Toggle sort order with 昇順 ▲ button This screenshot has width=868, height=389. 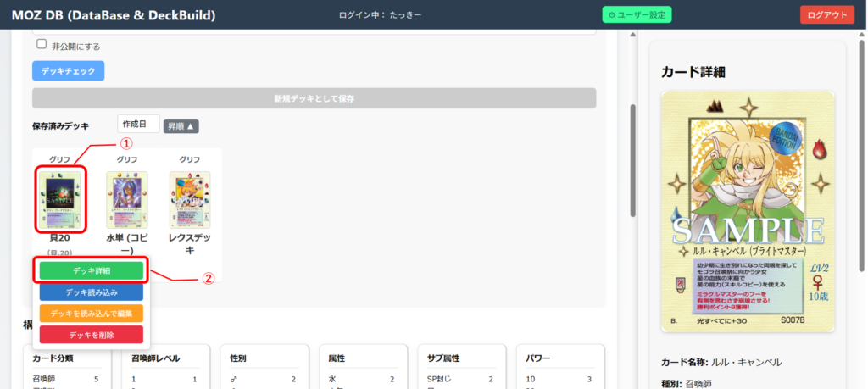[181, 126]
